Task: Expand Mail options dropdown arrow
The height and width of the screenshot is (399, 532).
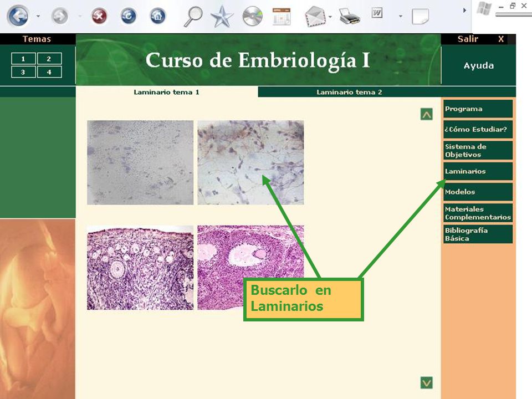Action: point(330,16)
